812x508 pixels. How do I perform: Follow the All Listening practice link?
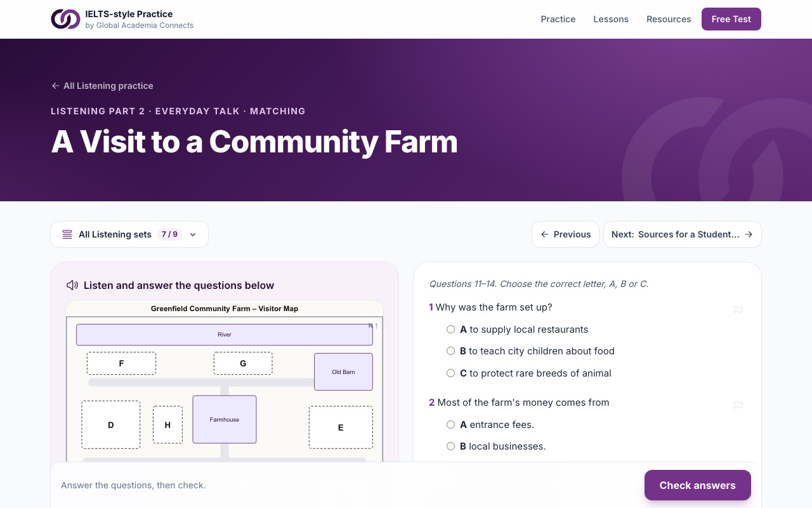coord(102,86)
